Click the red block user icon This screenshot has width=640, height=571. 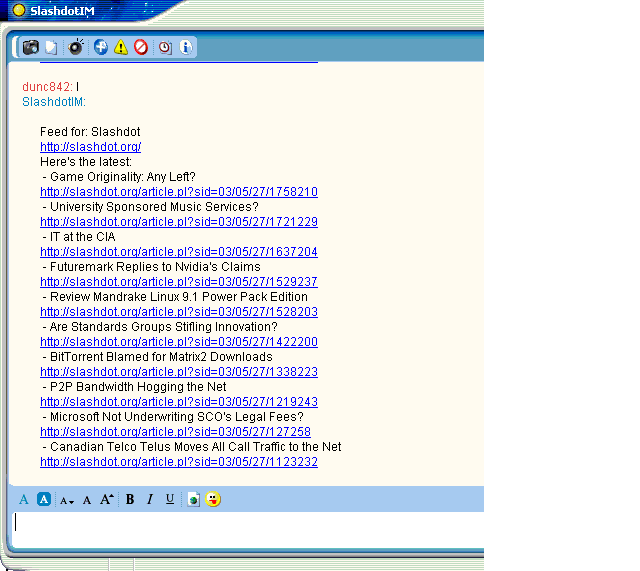pos(141,47)
